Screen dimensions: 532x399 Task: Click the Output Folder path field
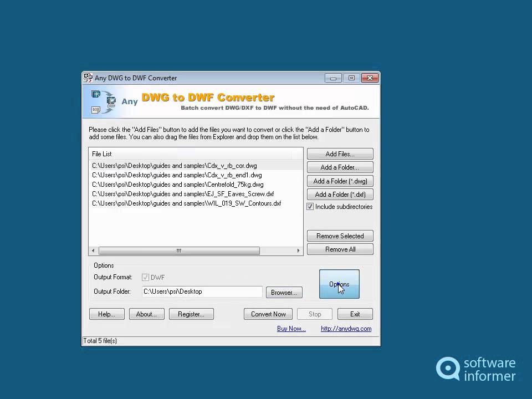202,291
